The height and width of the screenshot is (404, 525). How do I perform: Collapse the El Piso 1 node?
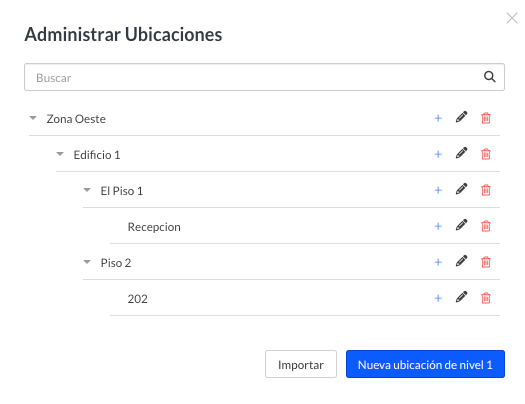tap(87, 190)
